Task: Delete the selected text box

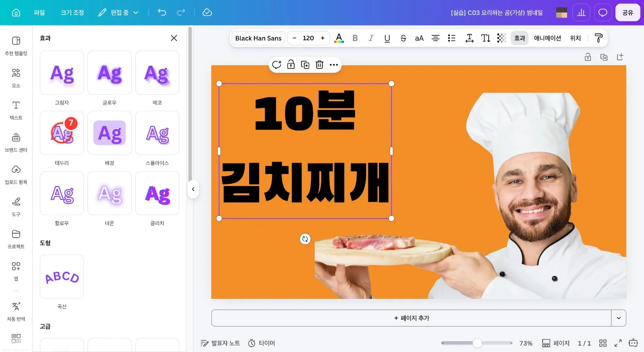Action: coord(320,64)
